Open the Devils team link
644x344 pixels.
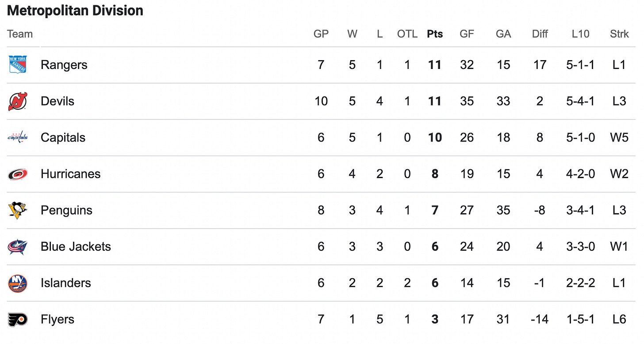tap(57, 101)
